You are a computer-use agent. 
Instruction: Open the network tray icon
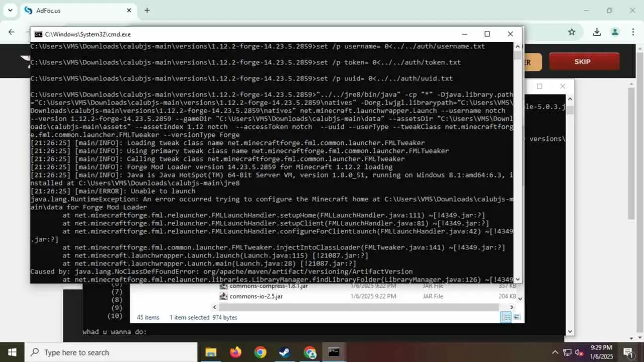pyautogui.click(x=567, y=352)
